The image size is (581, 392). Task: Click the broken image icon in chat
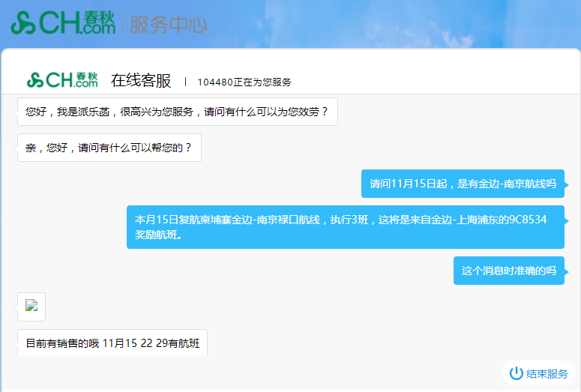[31, 305]
